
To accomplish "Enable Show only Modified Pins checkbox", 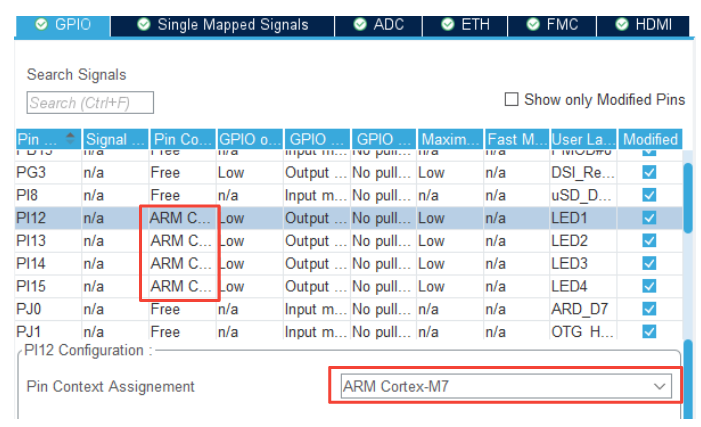I will pos(512,99).
